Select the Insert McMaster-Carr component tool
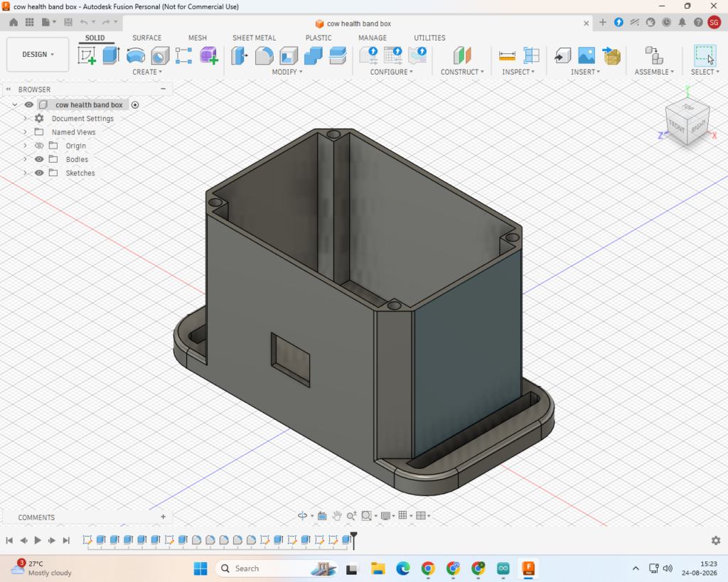The image size is (728, 582). coord(611,55)
